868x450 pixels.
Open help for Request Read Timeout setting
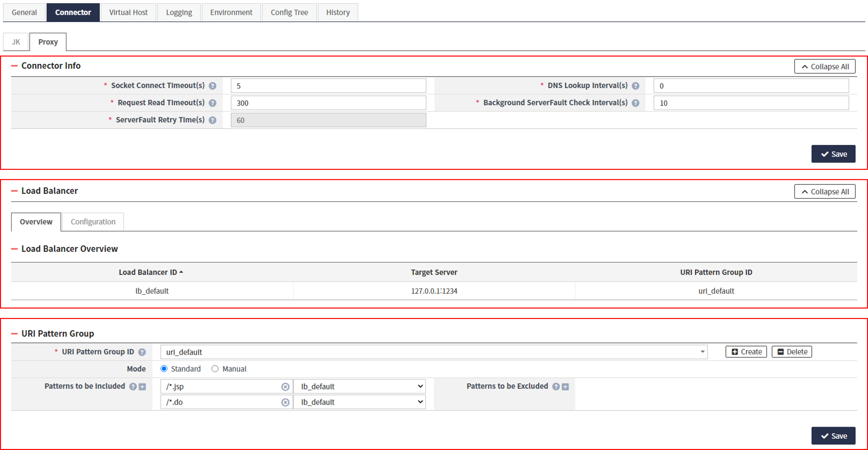213,103
